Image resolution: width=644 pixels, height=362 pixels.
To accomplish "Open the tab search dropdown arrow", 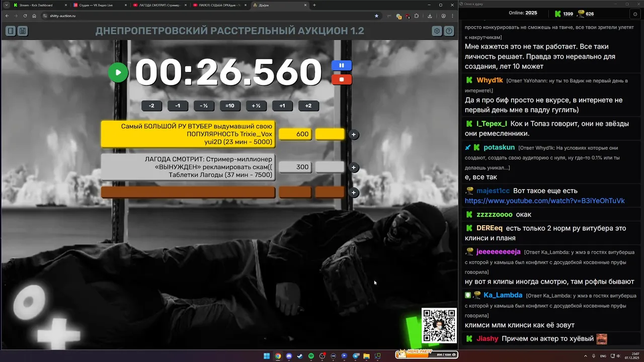I will click(6, 5).
